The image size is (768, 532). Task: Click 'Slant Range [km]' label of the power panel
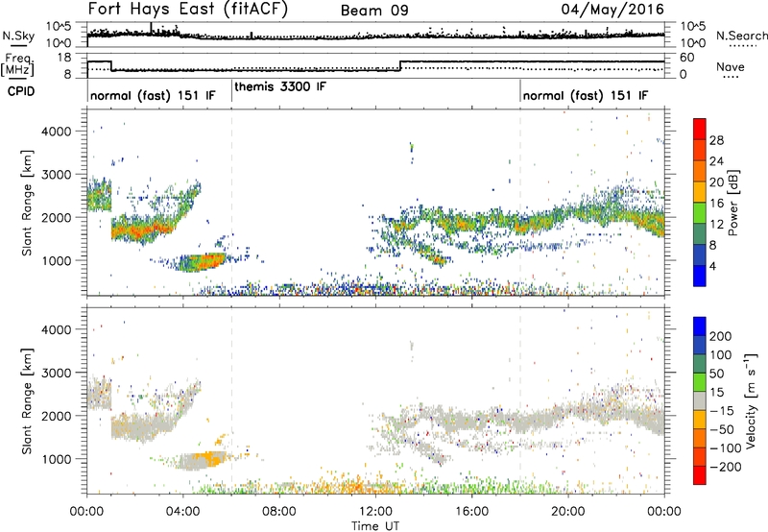(x=27, y=203)
